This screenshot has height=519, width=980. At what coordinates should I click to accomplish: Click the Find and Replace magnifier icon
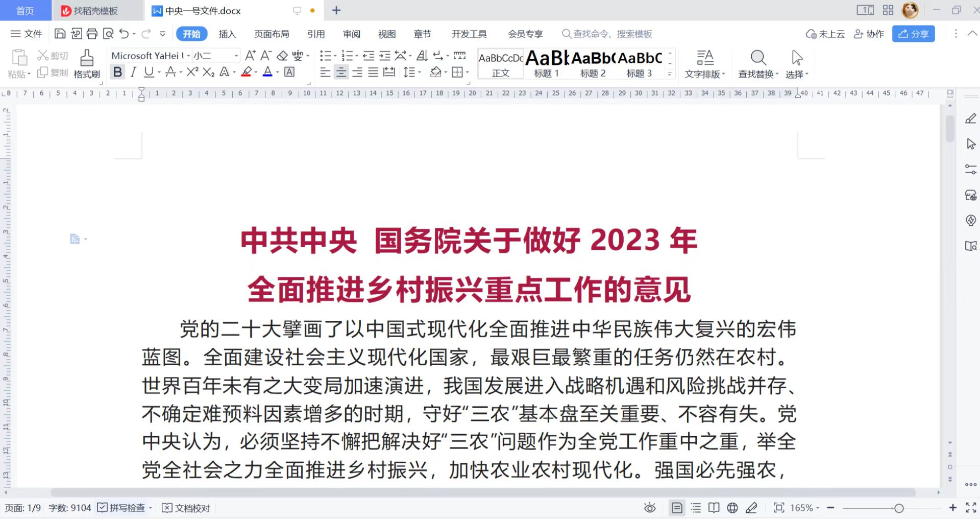coord(758,58)
